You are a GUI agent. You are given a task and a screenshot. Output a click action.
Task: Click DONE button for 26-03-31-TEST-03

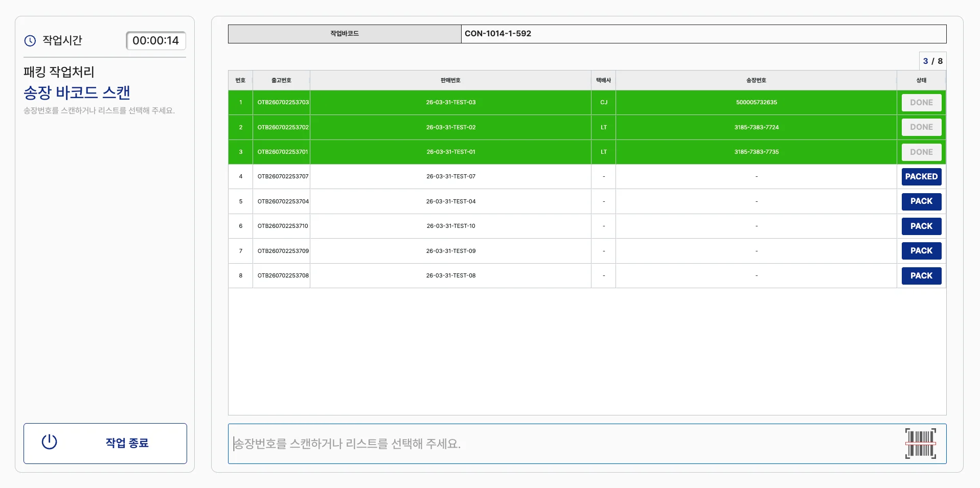click(921, 103)
